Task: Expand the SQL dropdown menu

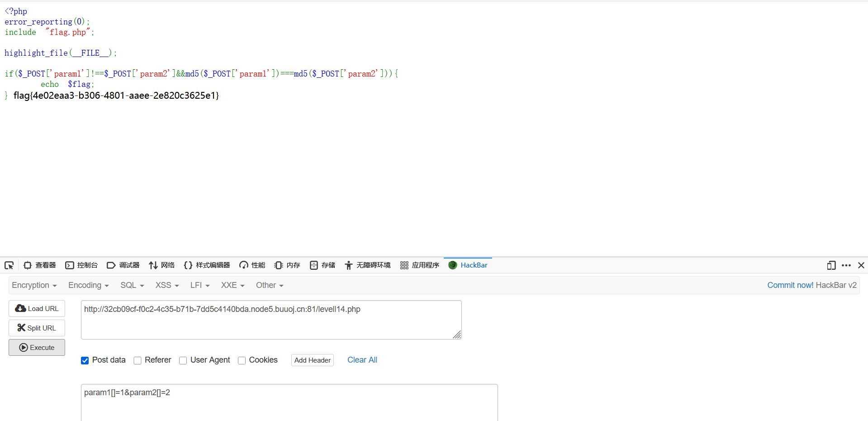Action: (x=132, y=285)
